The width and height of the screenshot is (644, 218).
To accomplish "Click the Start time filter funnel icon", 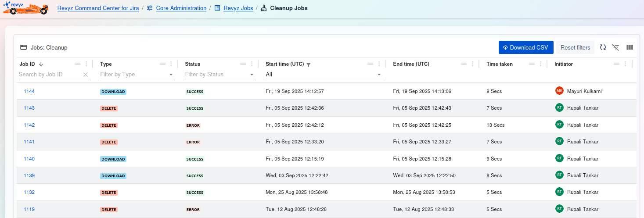I will [309, 64].
